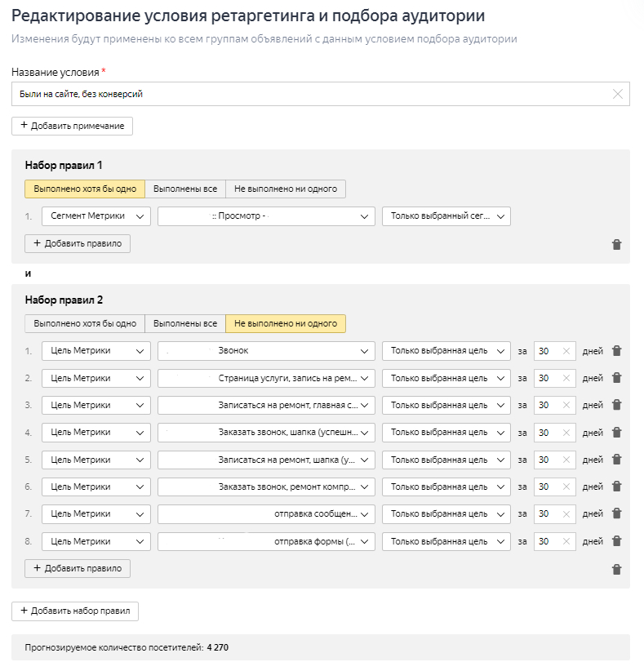
Task: Open the "Сегмент Метрики" type dropdown
Action: click(x=96, y=216)
